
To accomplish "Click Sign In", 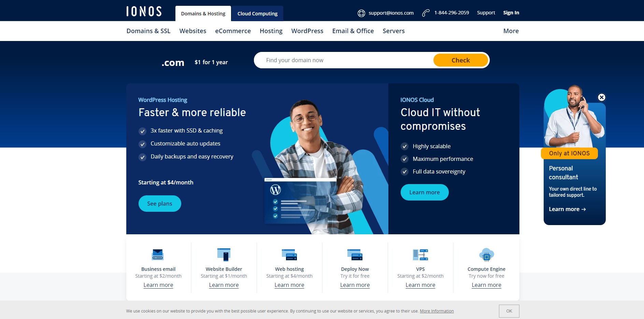I will pyautogui.click(x=511, y=13).
